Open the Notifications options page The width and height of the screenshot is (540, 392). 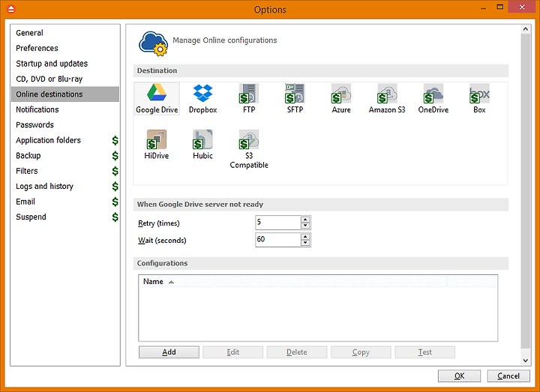[65, 109]
